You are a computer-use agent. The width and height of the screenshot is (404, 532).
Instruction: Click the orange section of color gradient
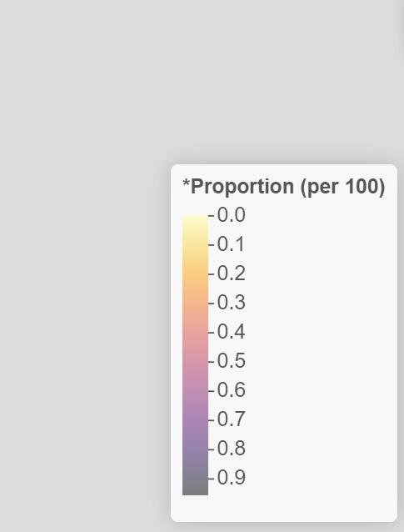[x=195, y=277]
